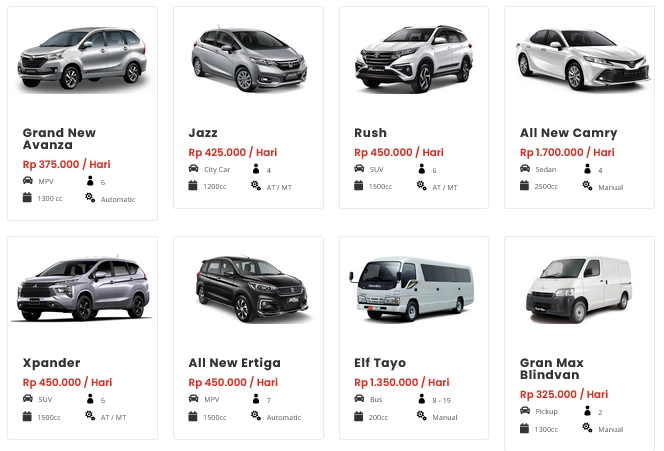Image resolution: width=664 pixels, height=451 pixels.
Task: Click the Rp 1.700.000 / Hari Camry price
Action: coord(567,152)
